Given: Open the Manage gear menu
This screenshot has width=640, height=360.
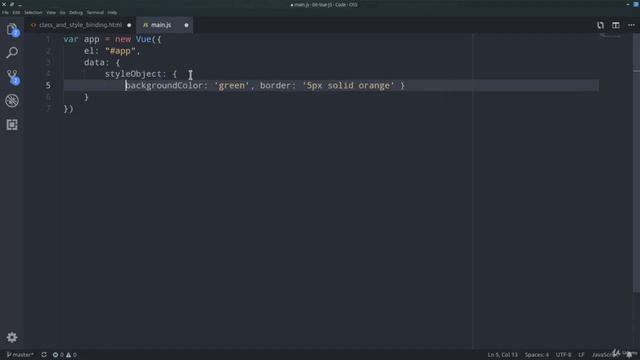Looking at the screenshot, I should point(12,337).
